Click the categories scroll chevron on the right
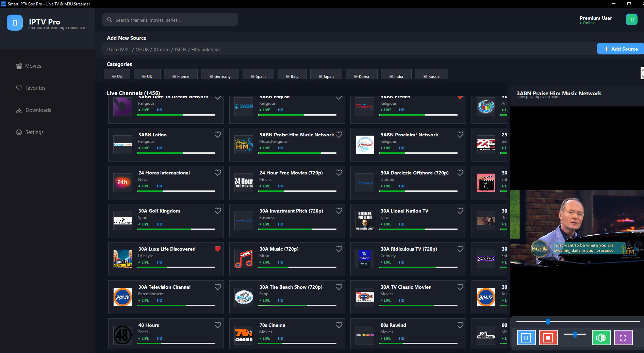The width and height of the screenshot is (644, 353). [x=642, y=73]
